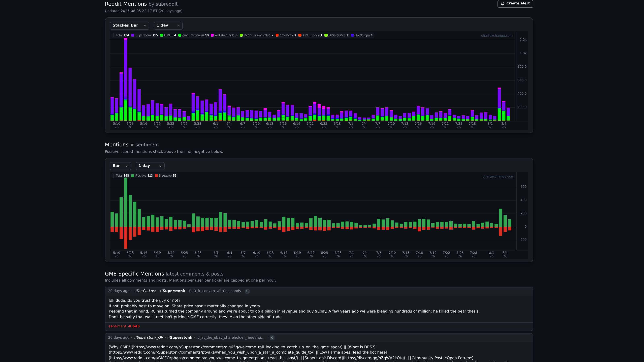Click the C badge on Superstonk_QV comment

[272, 338]
